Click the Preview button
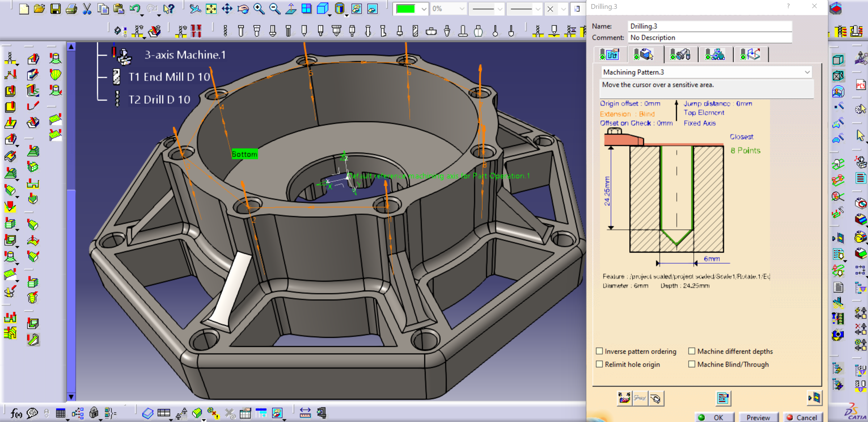 coord(758,417)
